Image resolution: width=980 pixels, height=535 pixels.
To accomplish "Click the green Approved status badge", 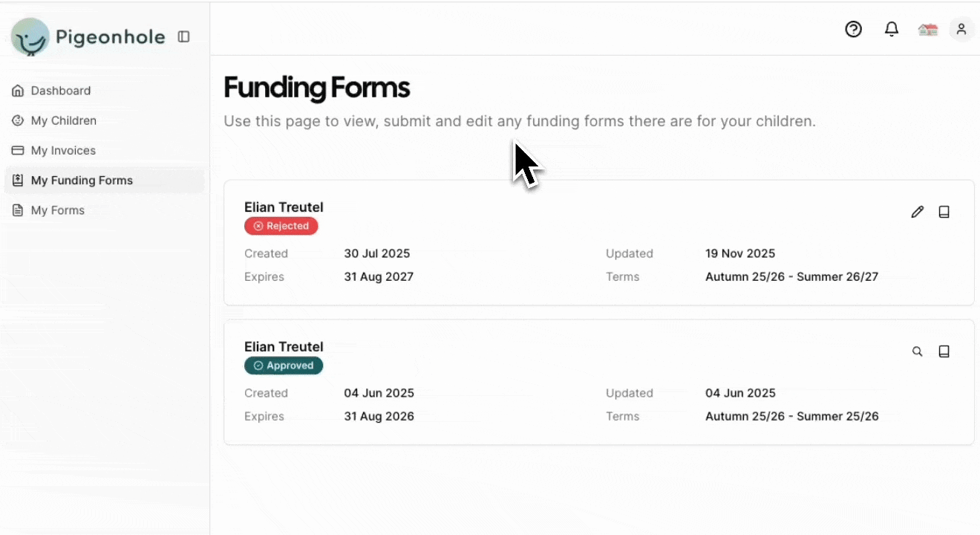I will tap(284, 366).
